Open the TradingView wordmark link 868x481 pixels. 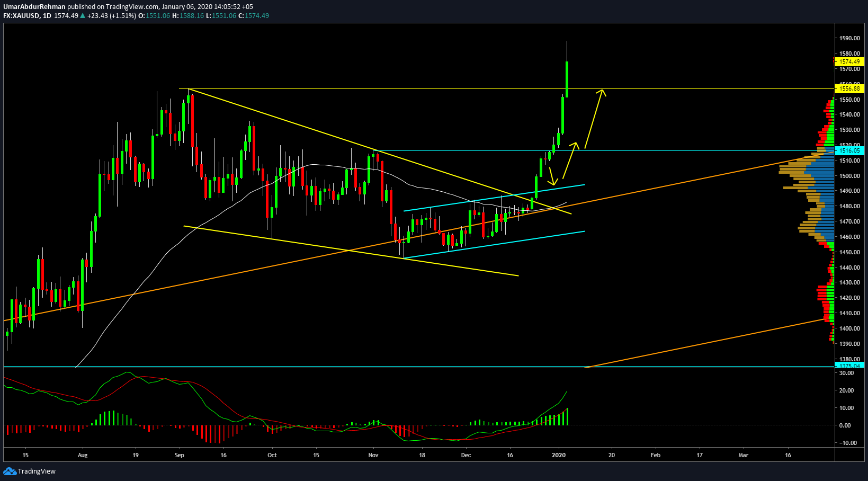[37, 471]
